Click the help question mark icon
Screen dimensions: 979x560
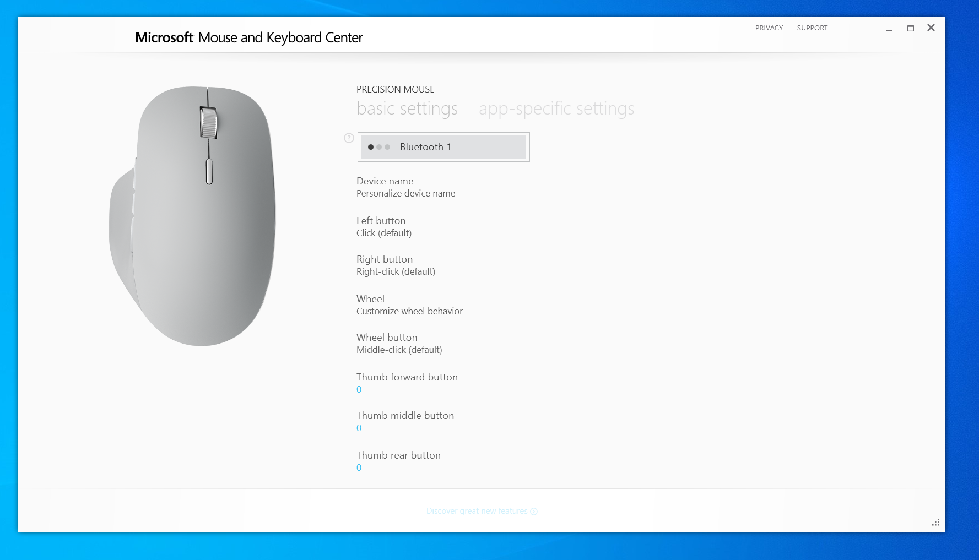tap(349, 138)
